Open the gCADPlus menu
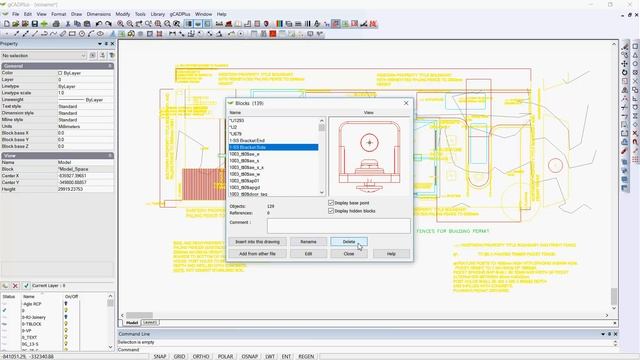640x360 pixels. pos(180,14)
